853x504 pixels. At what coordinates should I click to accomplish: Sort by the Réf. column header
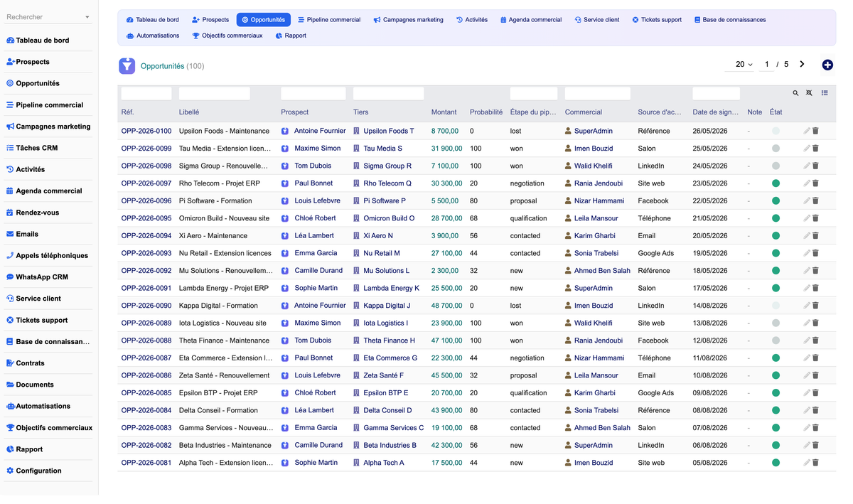[x=127, y=112]
